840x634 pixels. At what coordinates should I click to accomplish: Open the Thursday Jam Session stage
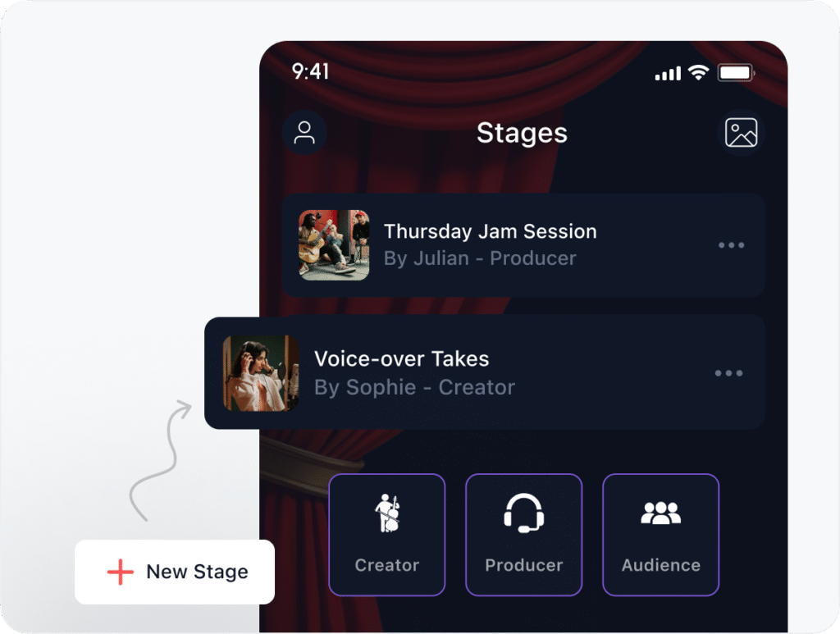click(523, 245)
